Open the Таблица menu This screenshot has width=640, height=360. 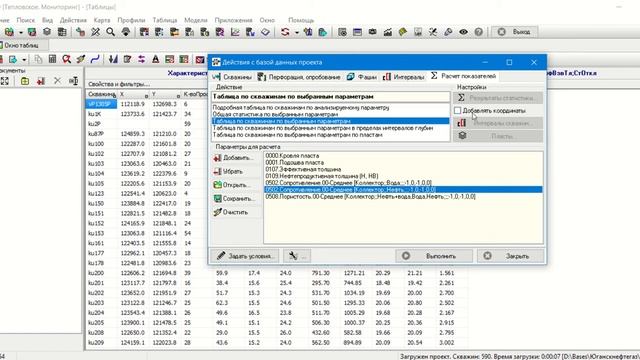[x=165, y=20]
